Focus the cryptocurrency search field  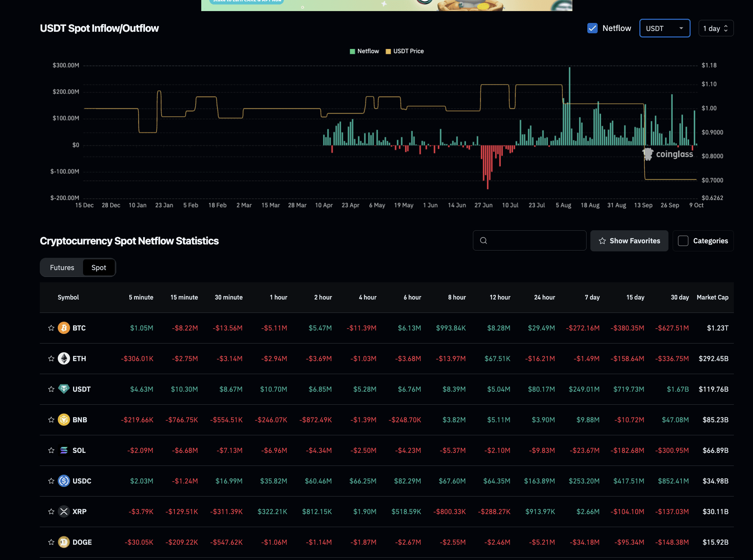(x=536, y=241)
